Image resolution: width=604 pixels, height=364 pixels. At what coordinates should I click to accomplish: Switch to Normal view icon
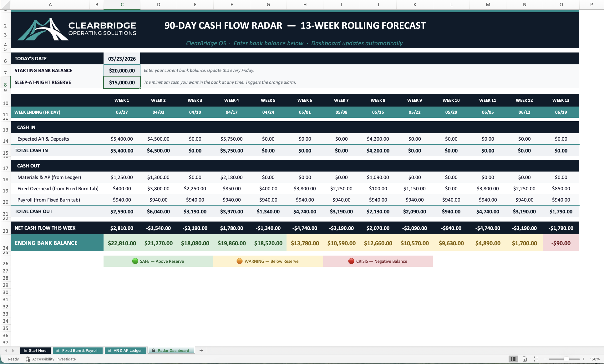click(513, 359)
